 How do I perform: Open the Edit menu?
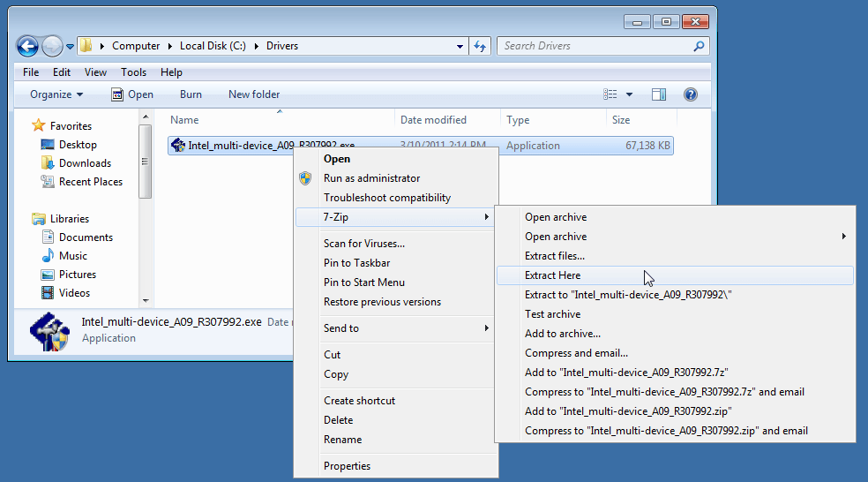pos(62,72)
